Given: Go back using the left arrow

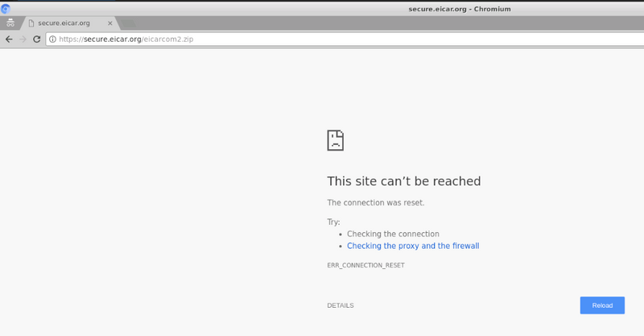Looking at the screenshot, I should pos(9,39).
